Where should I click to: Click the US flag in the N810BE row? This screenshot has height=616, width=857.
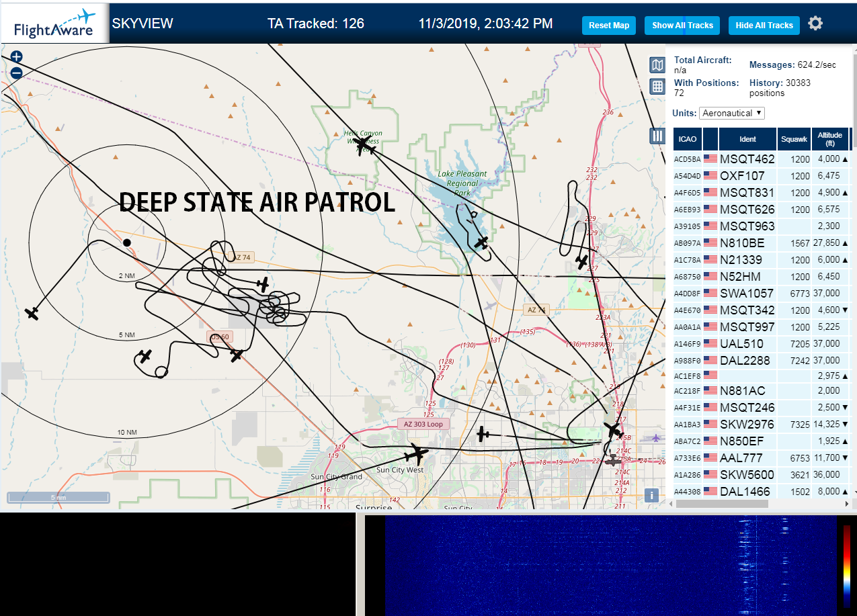(710, 243)
